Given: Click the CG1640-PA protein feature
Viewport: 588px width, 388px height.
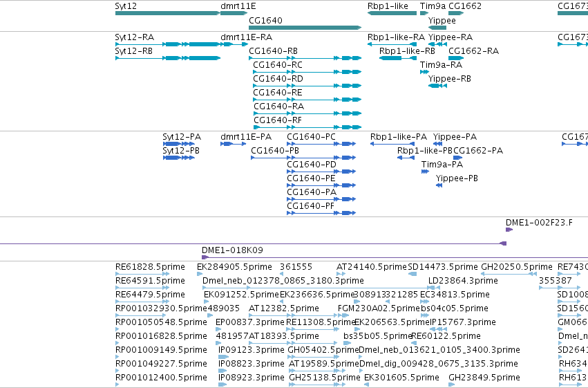Looking at the screenshot, I should [x=321, y=199].
